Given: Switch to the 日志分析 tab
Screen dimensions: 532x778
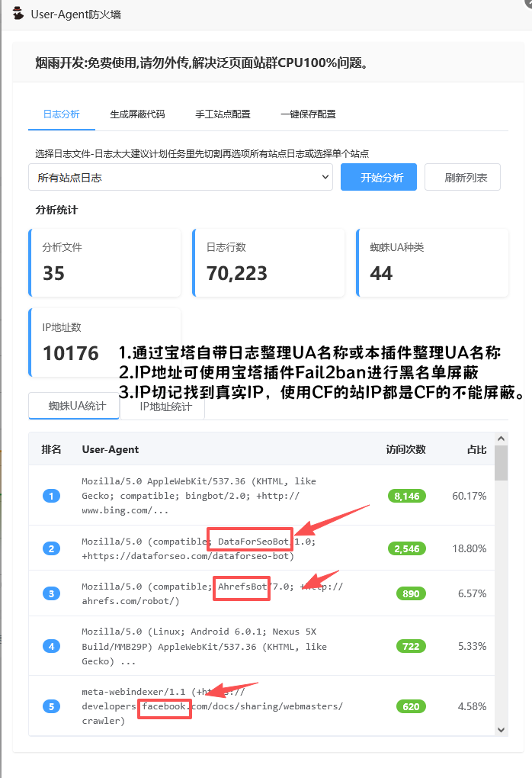Looking at the screenshot, I should (61, 114).
